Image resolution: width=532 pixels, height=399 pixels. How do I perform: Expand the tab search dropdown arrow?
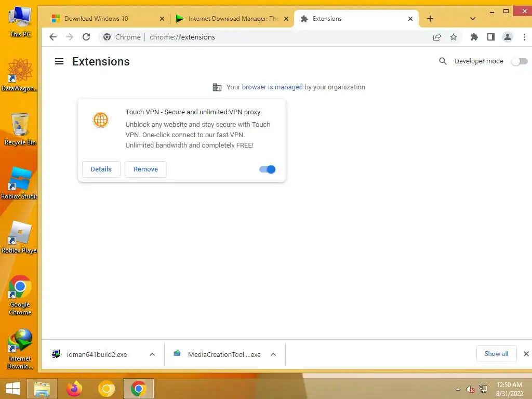point(473,19)
